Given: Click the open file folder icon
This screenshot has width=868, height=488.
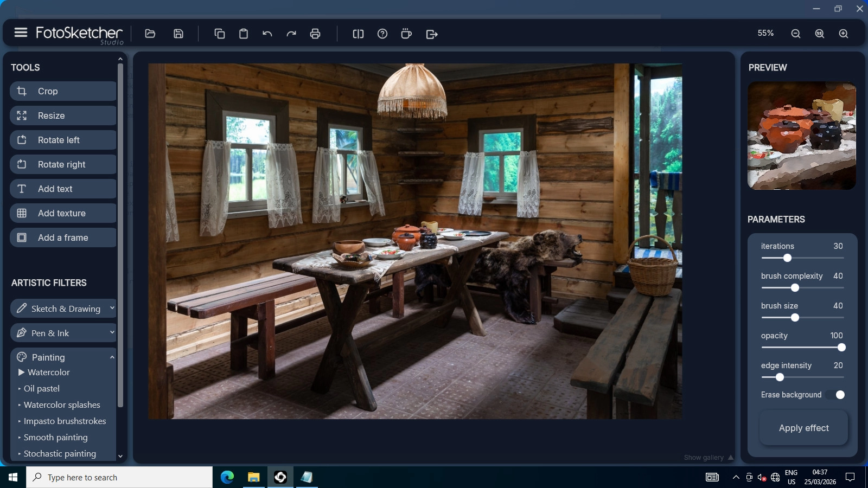Looking at the screenshot, I should 150,34.
